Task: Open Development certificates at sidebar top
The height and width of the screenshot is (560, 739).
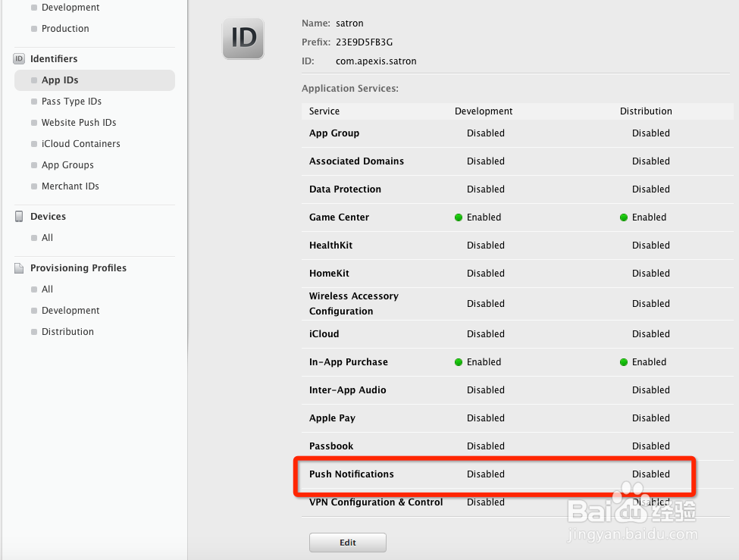Action: (70, 7)
